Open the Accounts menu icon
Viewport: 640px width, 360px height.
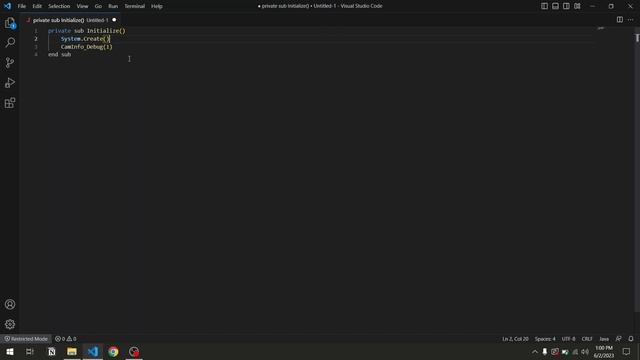(10, 304)
